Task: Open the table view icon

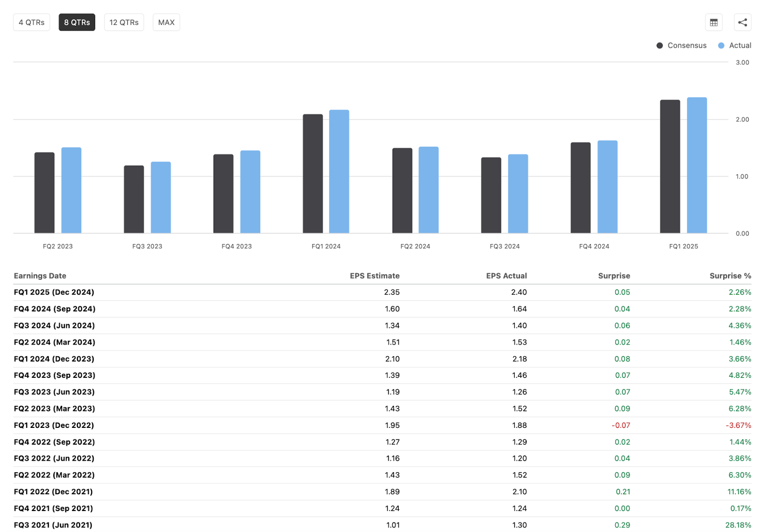Action: 713,22
